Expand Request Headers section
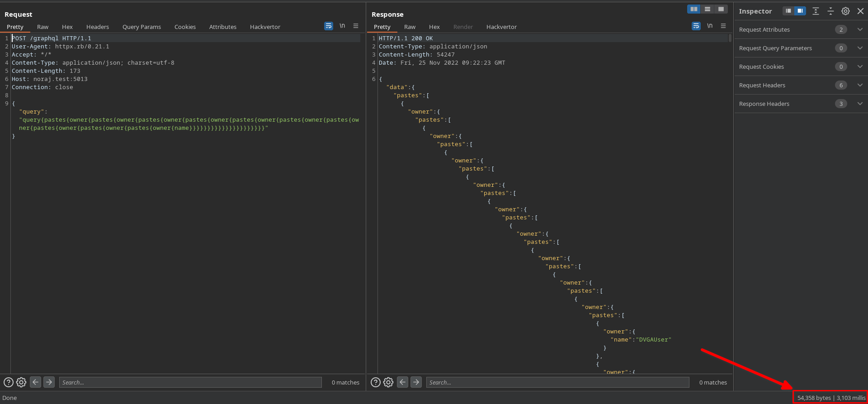 pyautogui.click(x=860, y=85)
